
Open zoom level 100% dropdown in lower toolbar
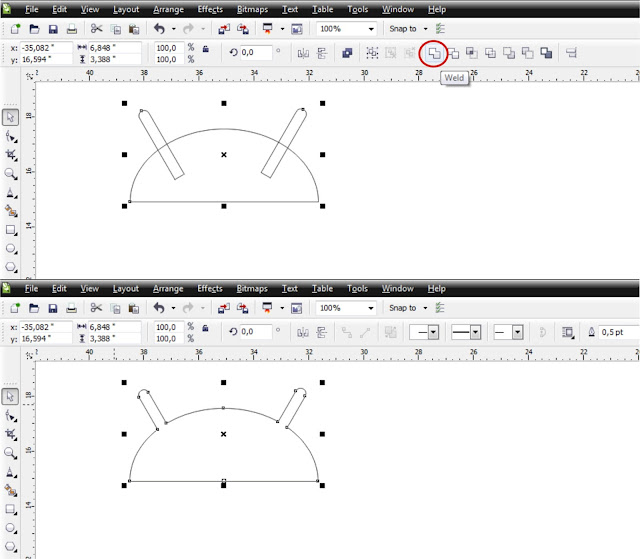click(371, 308)
